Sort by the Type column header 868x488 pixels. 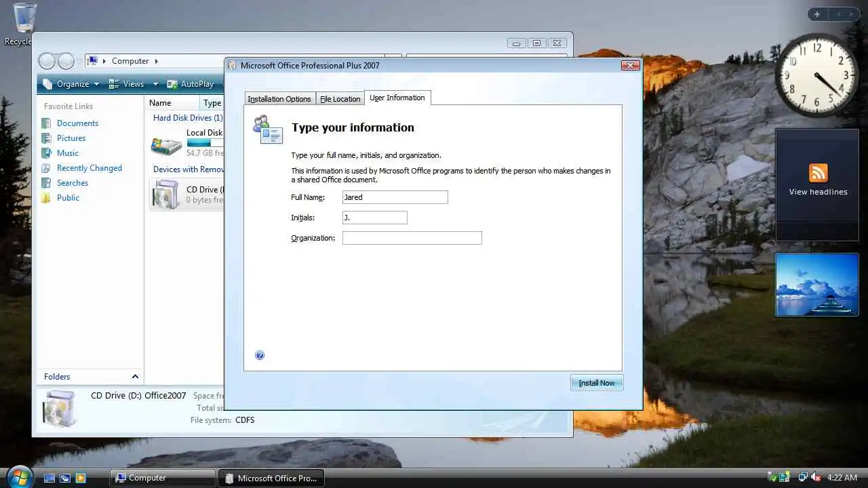pos(212,103)
